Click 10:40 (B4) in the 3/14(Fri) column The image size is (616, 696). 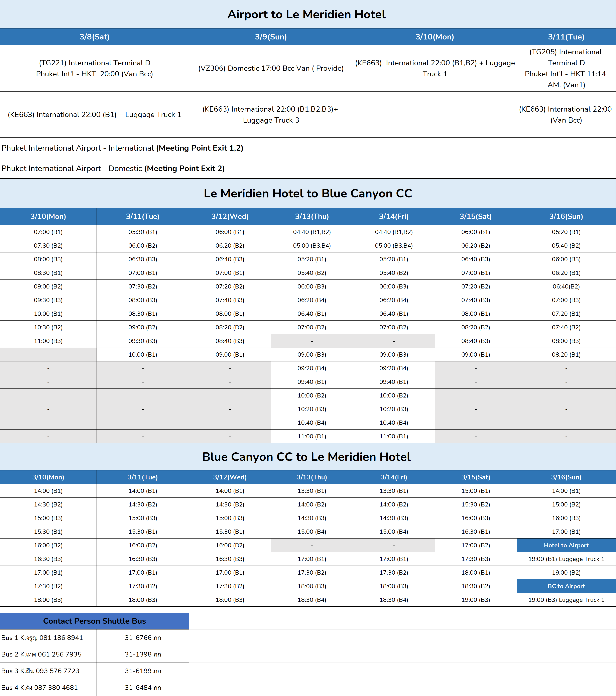pos(394,423)
